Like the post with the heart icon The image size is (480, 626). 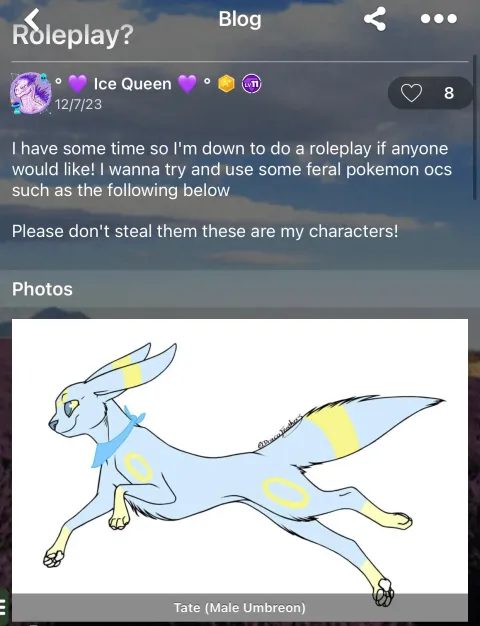click(411, 93)
